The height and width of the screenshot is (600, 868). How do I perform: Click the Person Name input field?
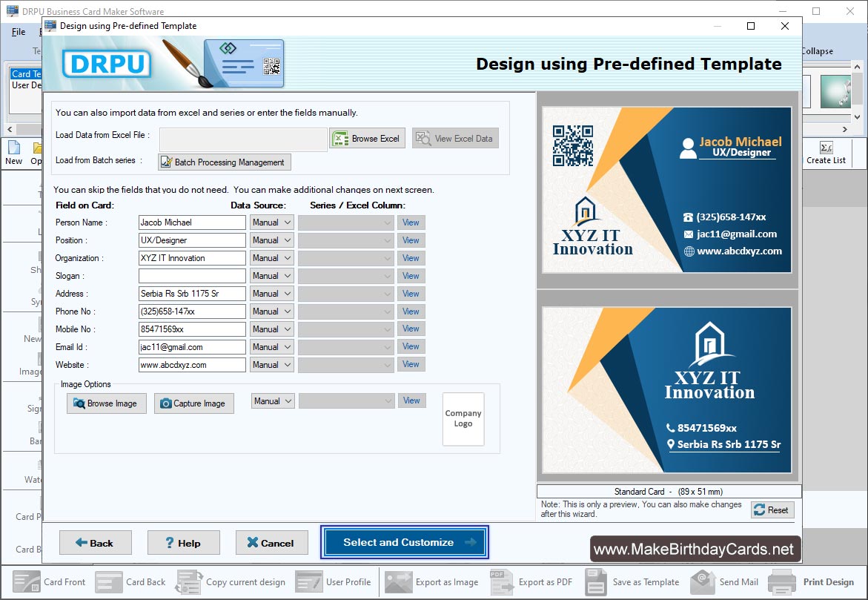(192, 222)
